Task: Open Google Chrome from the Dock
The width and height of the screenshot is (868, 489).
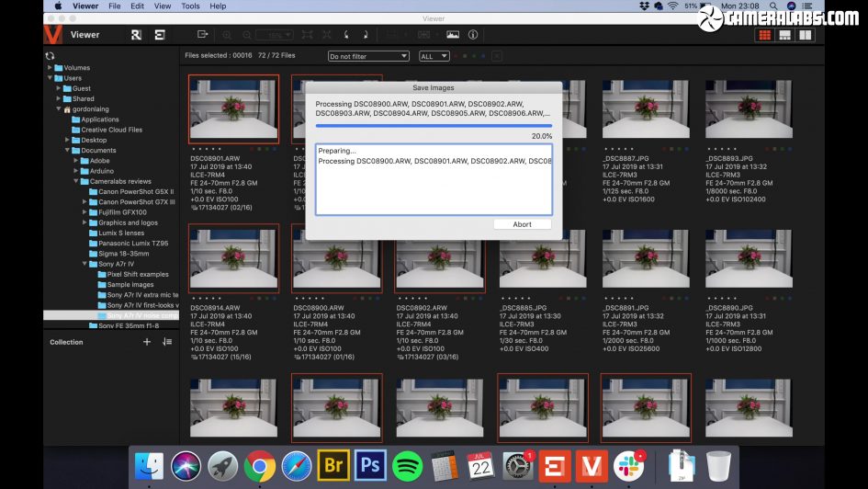Action: (x=259, y=466)
